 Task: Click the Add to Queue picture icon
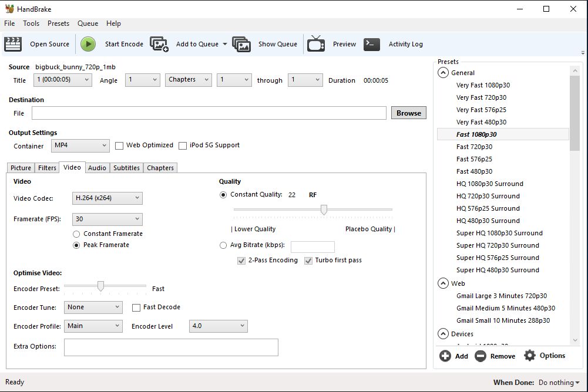coord(159,44)
